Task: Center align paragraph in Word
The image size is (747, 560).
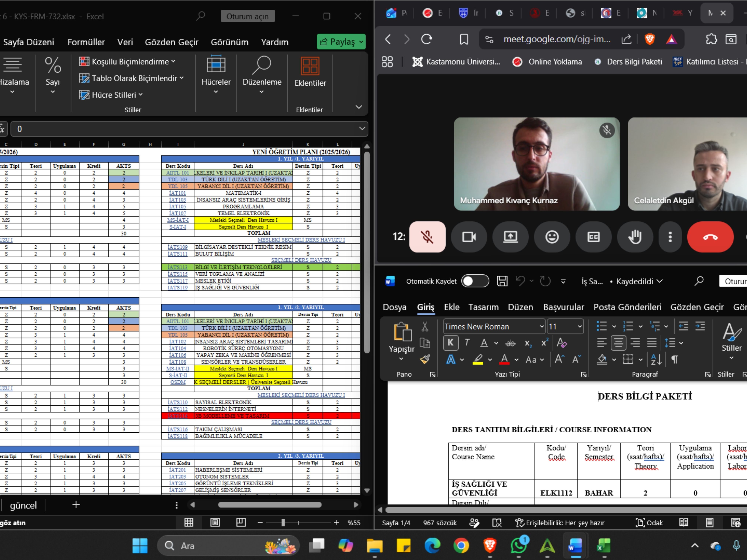Action: (618, 343)
